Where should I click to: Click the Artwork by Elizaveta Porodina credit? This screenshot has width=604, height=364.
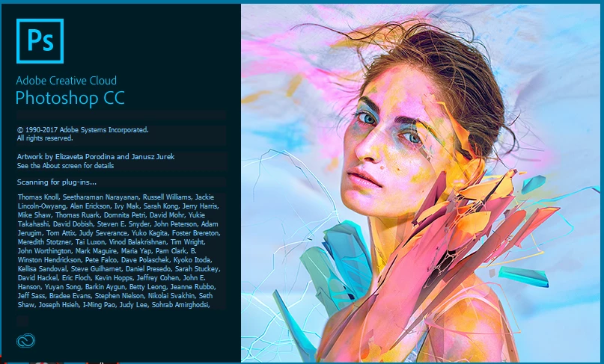click(96, 157)
